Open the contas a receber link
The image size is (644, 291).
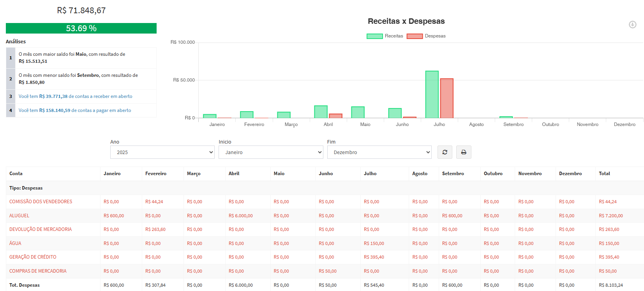coord(75,96)
